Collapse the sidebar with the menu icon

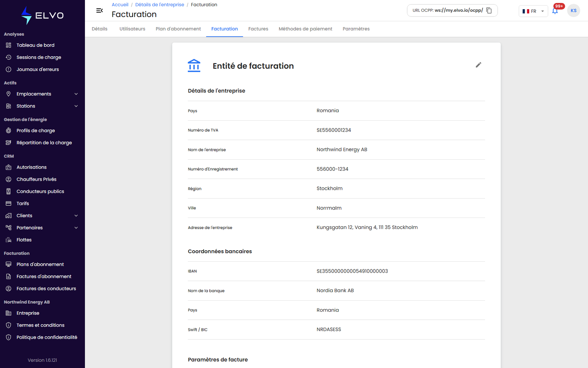tap(100, 11)
